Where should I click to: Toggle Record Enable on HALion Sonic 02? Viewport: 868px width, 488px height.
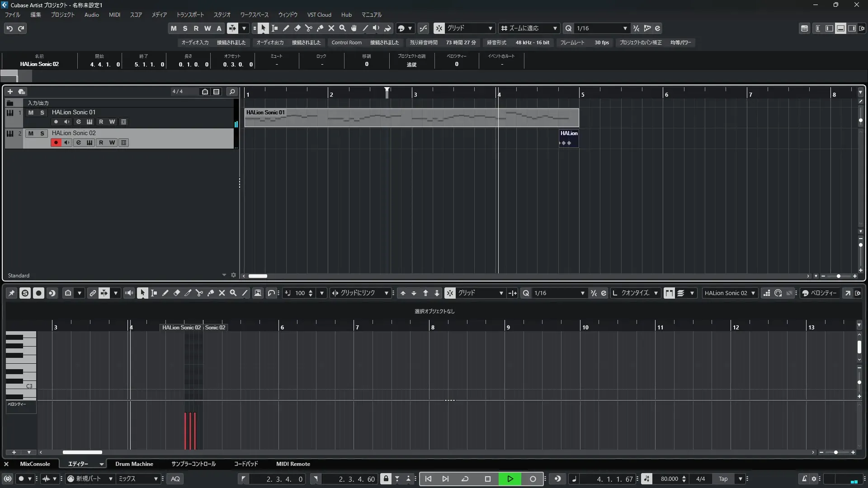click(x=56, y=143)
